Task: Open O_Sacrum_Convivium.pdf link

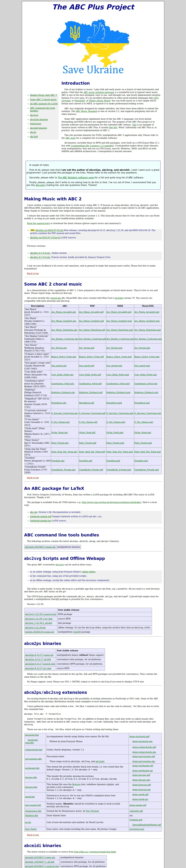Action: click(x=92, y=413)
